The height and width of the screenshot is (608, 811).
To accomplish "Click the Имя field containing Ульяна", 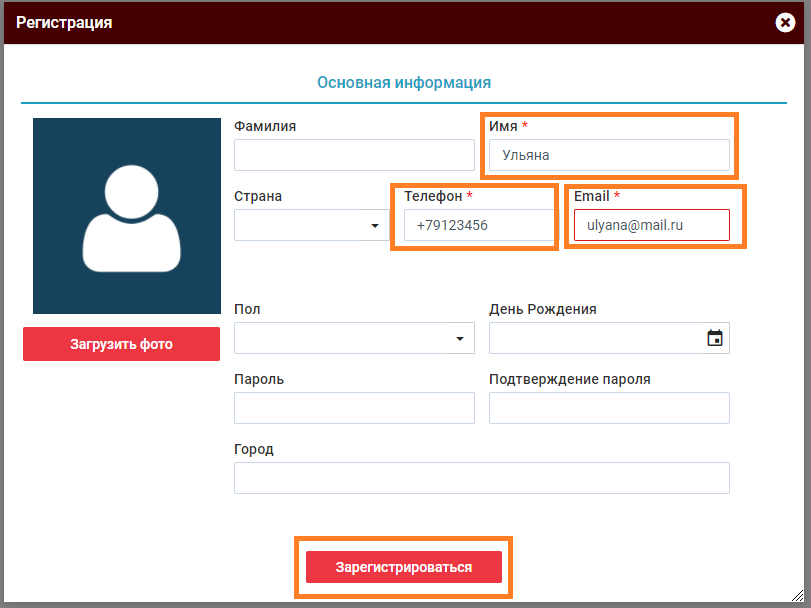I will (608, 155).
